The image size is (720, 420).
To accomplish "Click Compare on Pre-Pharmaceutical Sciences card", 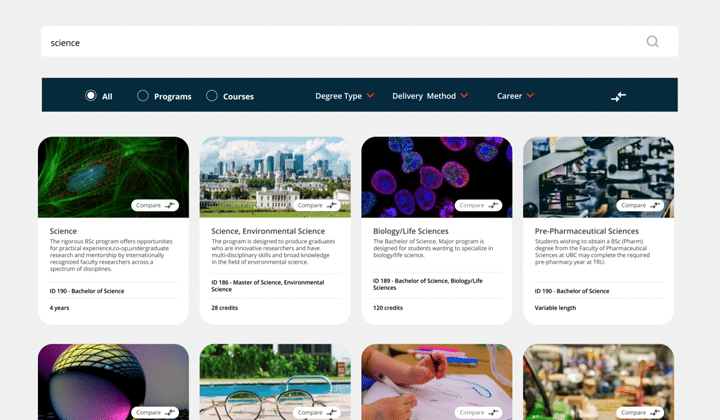I will click(x=640, y=205).
